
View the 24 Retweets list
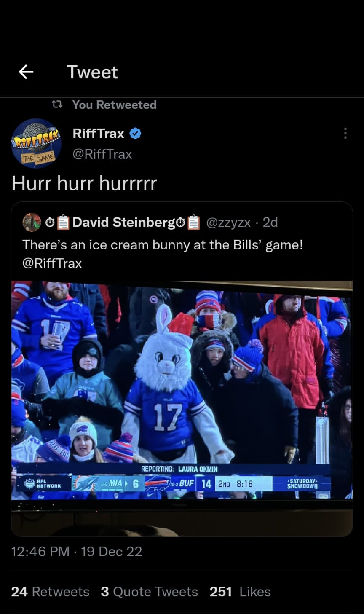pos(50,592)
